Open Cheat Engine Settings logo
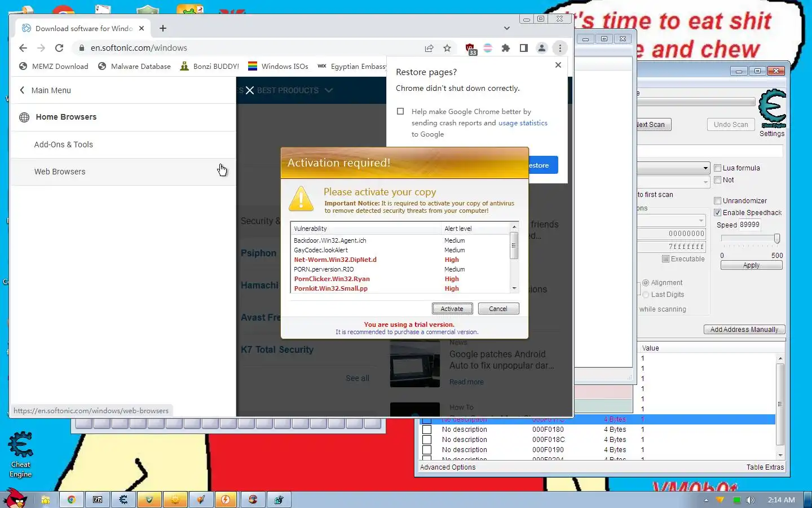Screen dimensions: 812x508 click(x=772, y=108)
